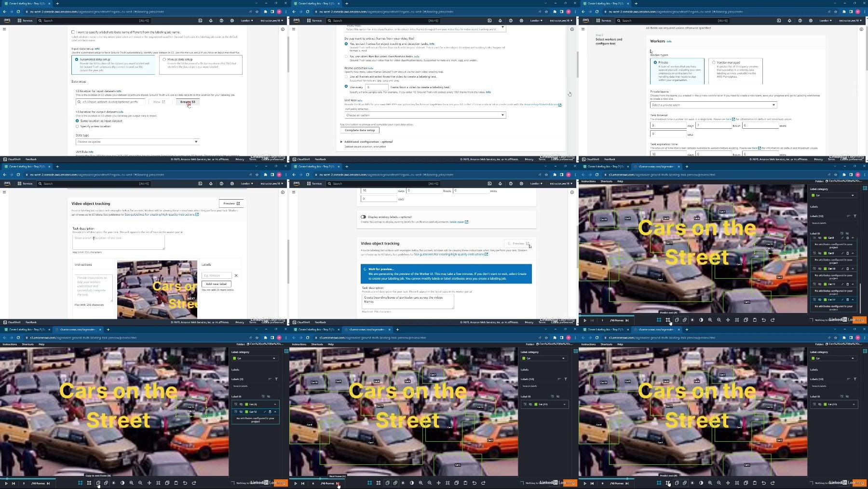Screen dimensions: 868x489
Task: Click help question icon in Workers window header
Action: pyautogui.click(x=800, y=21)
